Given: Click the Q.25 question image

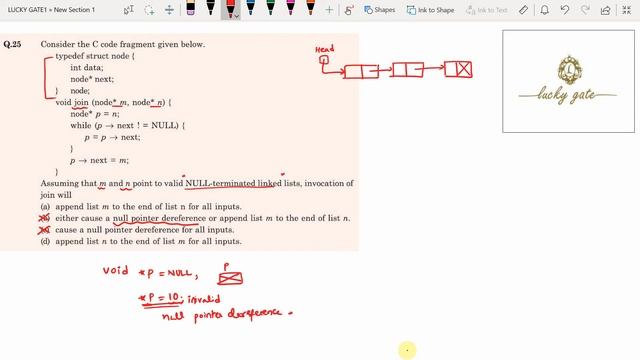Looking at the screenshot, I should pyautogui.click(x=179, y=142).
